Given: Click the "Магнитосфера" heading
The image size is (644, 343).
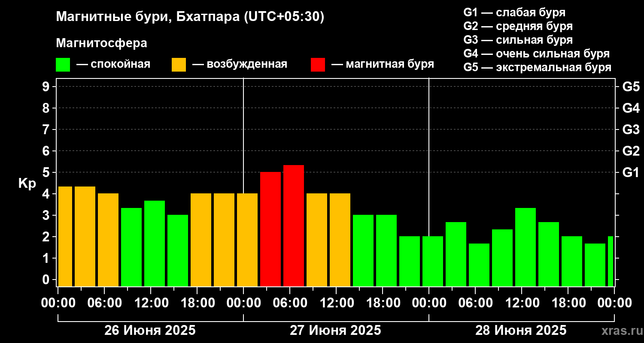Looking at the screenshot, I should (x=101, y=43).
